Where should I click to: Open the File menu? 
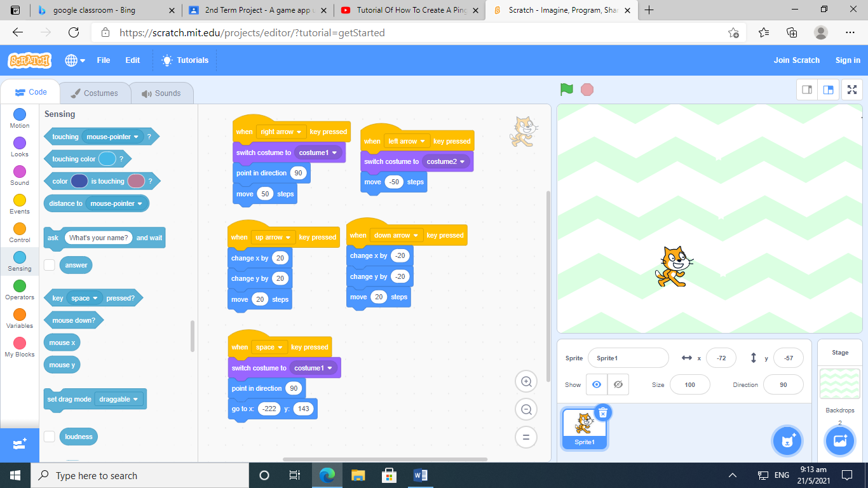(x=103, y=60)
